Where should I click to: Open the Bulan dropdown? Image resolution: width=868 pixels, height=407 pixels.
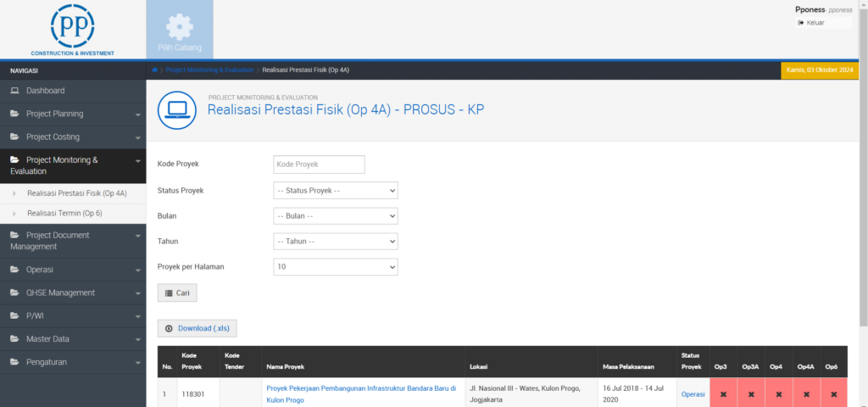tap(336, 216)
